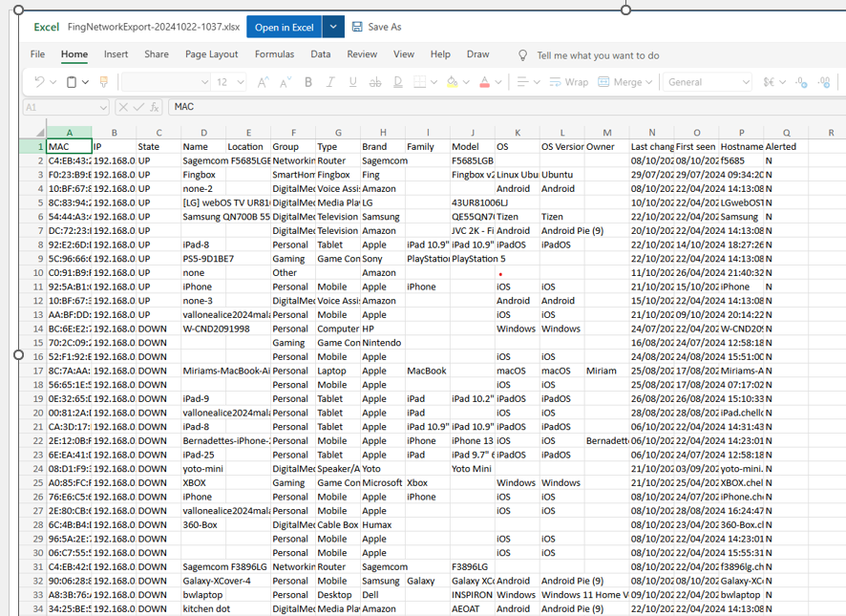
Task: Decrease font size with the shrink font icon
Action: click(x=286, y=82)
